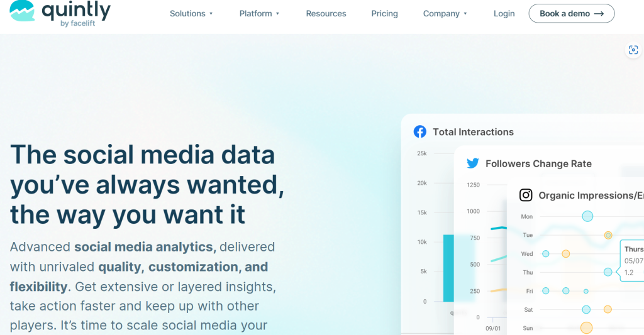Click the Twitter bird icon
644x335 pixels.
tap(472, 163)
